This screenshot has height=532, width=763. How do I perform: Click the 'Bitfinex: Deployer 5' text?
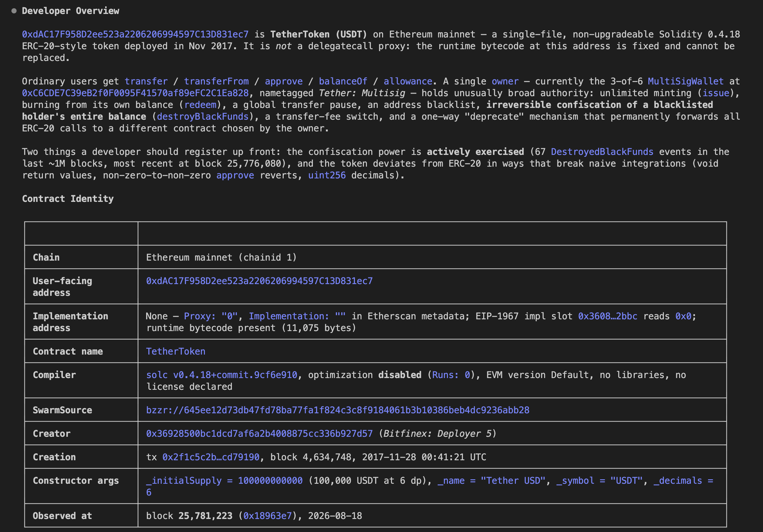pyautogui.click(x=437, y=434)
